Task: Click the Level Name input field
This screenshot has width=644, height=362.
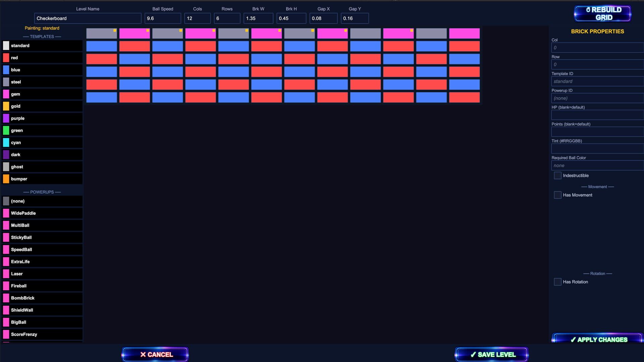Action: click(x=88, y=18)
